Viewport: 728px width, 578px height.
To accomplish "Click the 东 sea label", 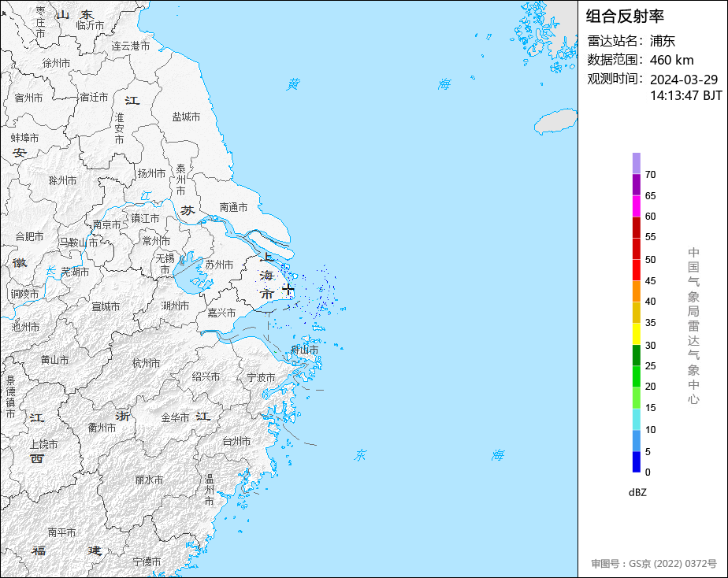I will (360, 455).
